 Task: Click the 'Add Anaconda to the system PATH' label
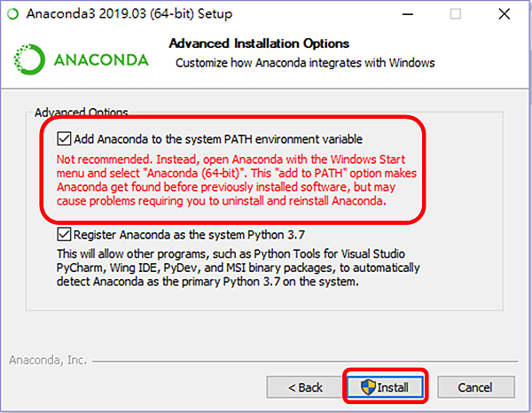[x=218, y=139]
